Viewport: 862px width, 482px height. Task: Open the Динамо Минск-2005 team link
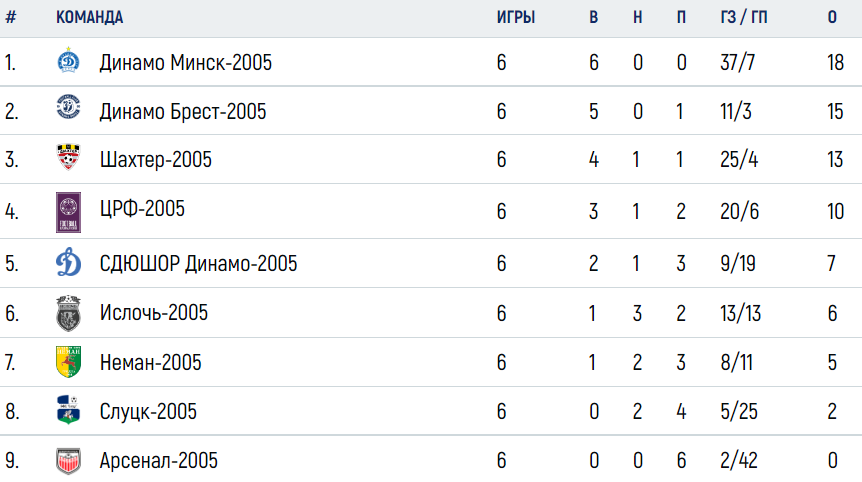pos(186,63)
